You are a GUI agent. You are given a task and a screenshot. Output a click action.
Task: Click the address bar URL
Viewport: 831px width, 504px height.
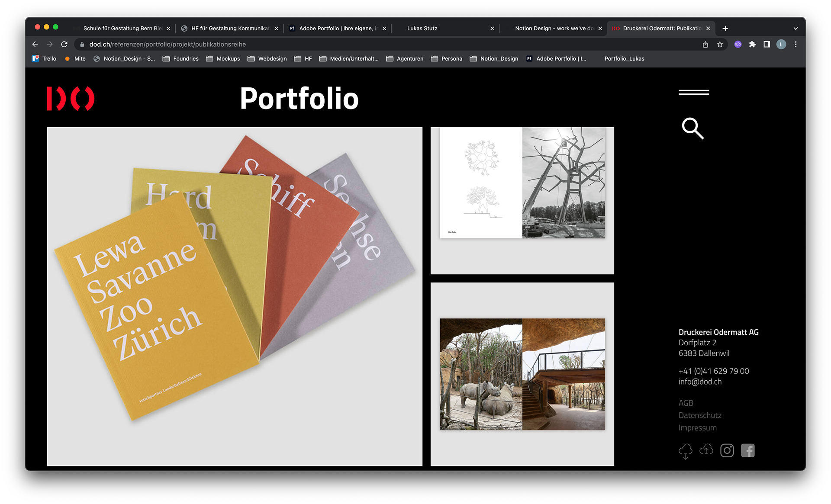167,44
